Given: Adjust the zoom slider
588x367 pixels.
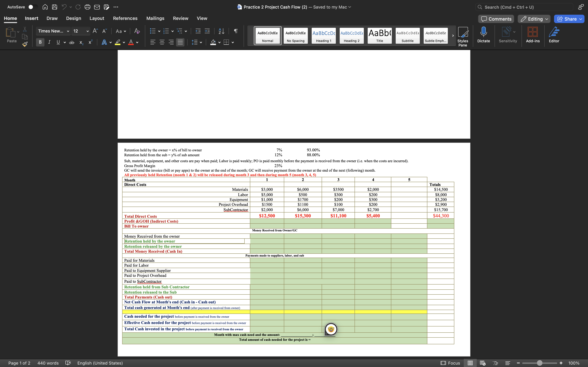Looking at the screenshot, I should 540,363.
